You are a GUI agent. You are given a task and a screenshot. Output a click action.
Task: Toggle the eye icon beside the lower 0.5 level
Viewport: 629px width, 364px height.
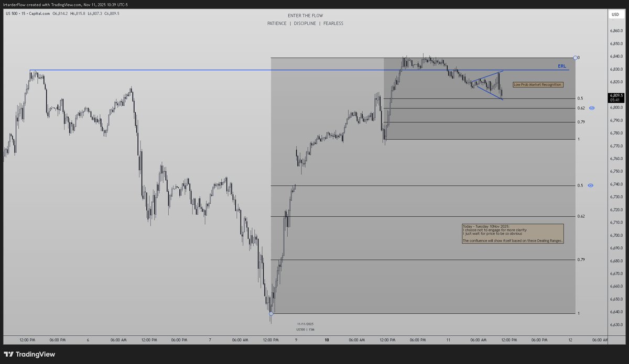click(x=591, y=185)
